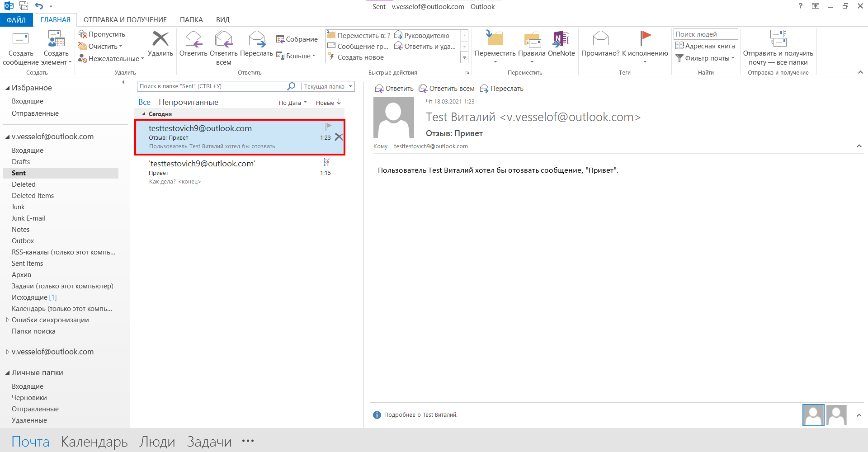The image size is (868, 452).
Task: Open Быстрые действия dialog launcher
Action: tap(467, 73)
